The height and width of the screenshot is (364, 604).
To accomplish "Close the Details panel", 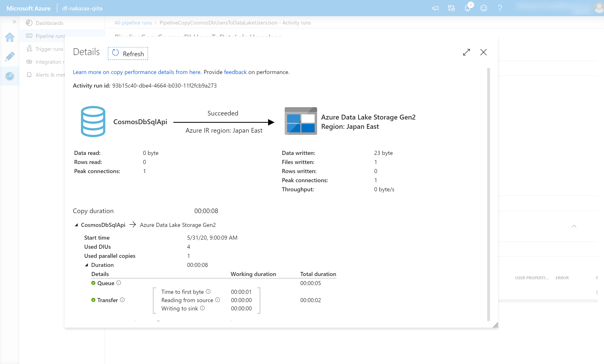I will [483, 52].
